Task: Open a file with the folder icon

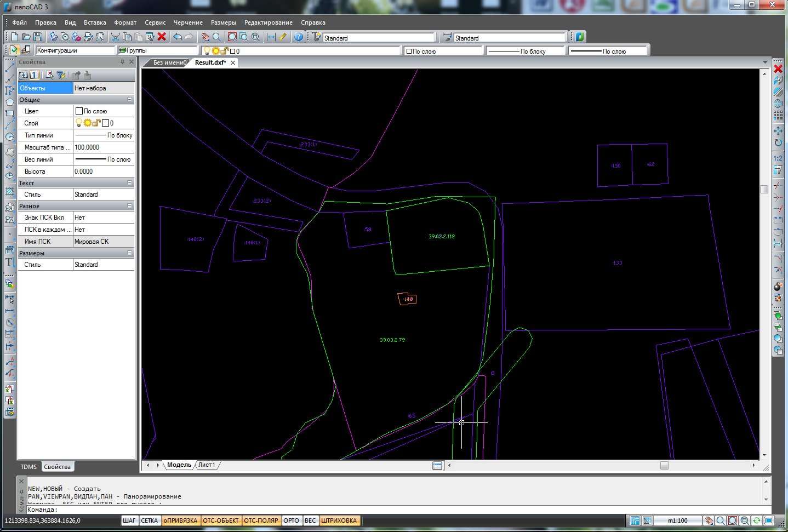Action: point(26,37)
